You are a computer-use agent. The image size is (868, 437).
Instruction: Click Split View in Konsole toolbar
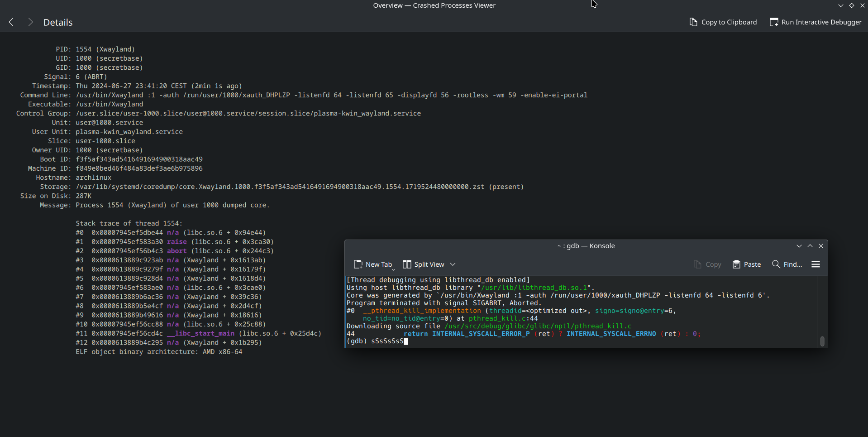424,264
